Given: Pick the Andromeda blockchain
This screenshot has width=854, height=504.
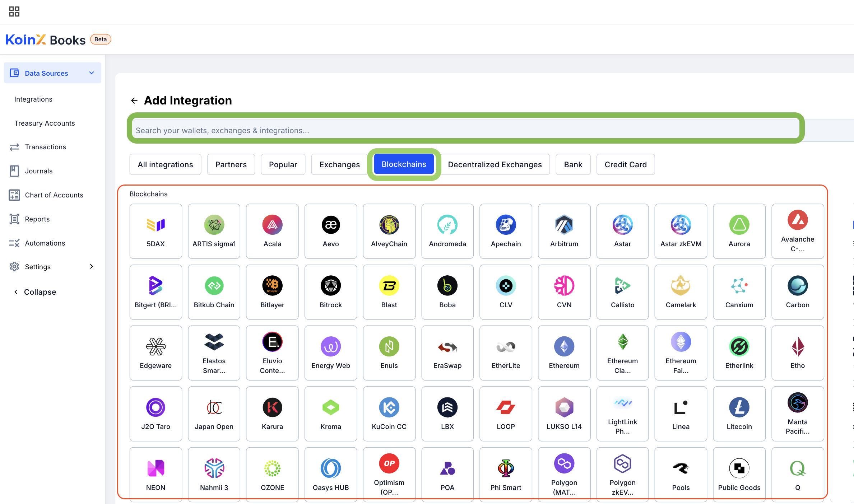Looking at the screenshot, I should pyautogui.click(x=447, y=231).
